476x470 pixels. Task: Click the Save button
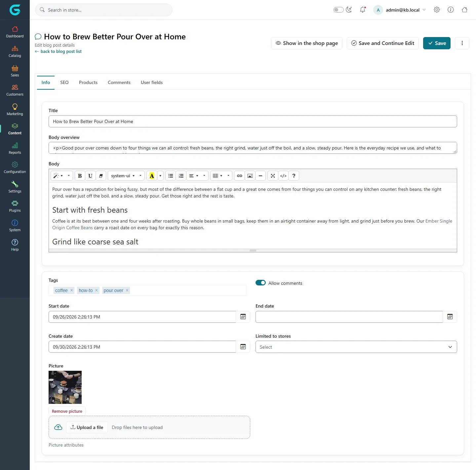[x=437, y=43]
